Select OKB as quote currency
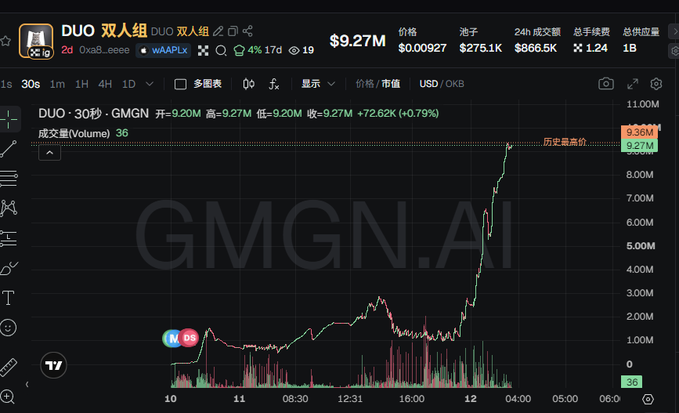The width and height of the screenshot is (679, 413). (455, 84)
